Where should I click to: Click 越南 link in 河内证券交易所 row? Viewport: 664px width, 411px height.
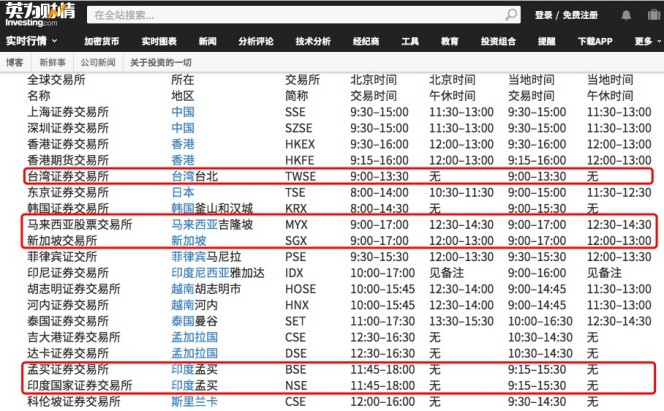(183, 305)
